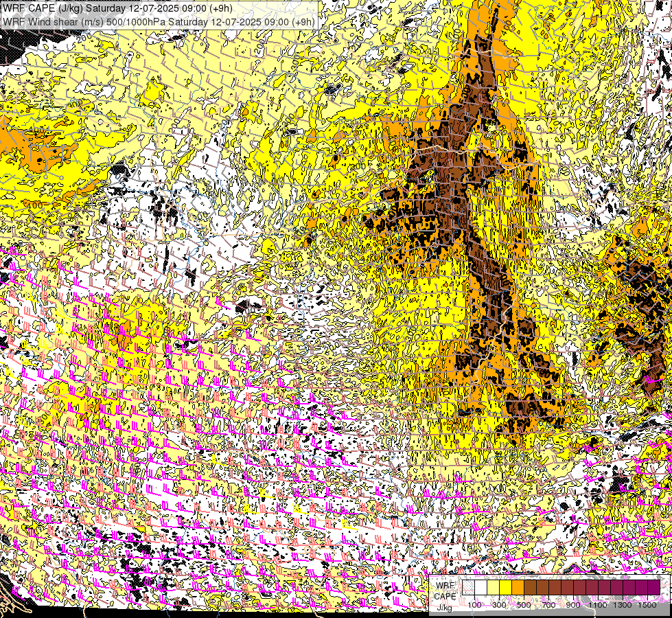Select the bright yellow CAPE legend swatch

506,587
